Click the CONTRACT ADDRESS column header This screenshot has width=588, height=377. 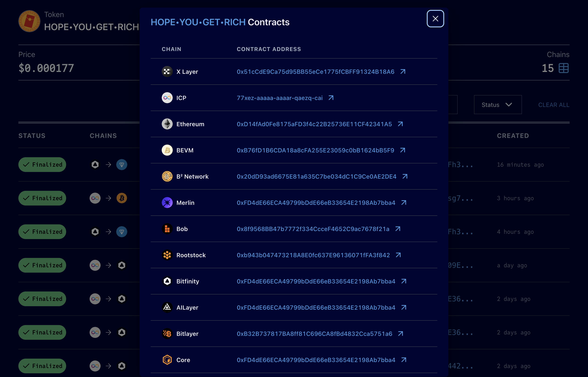coord(269,49)
